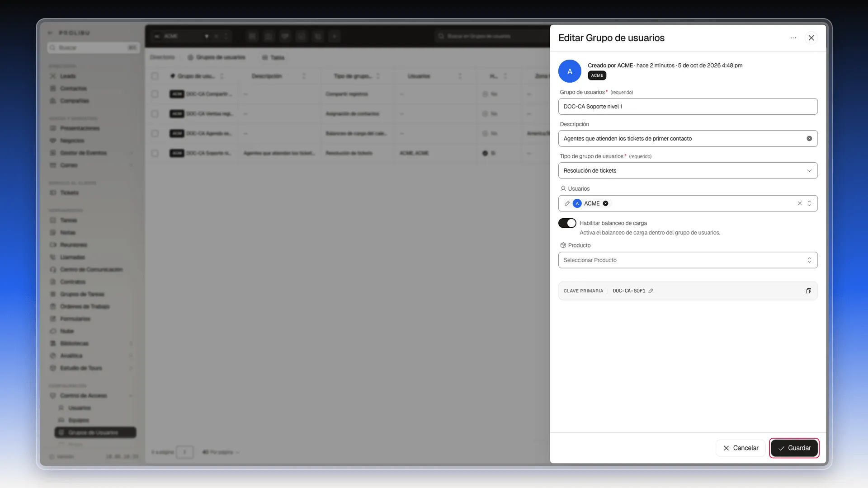
Task: Click the Cancelar button
Action: coord(741,448)
